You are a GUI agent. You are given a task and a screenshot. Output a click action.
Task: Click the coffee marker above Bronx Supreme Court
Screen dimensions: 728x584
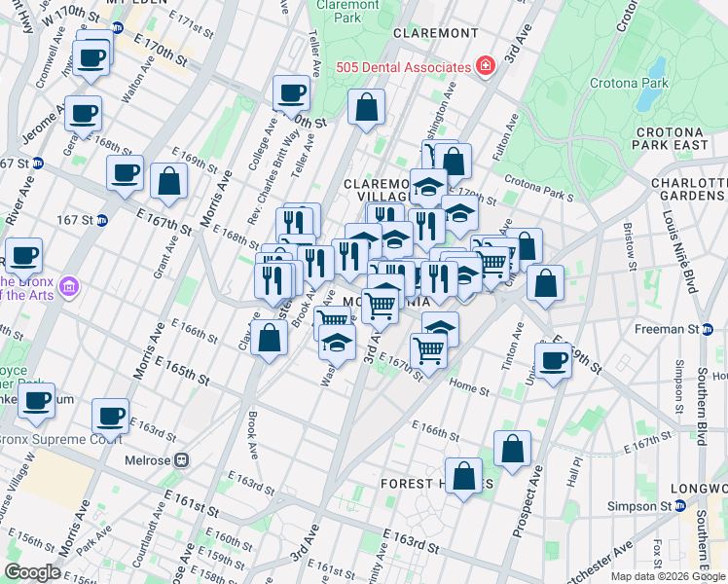point(110,418)
